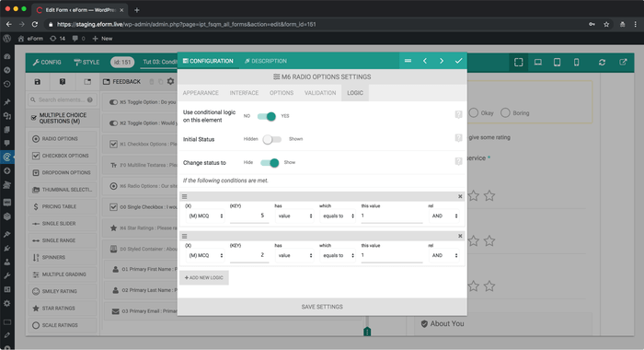This screenshot has height=350, width=644.
Task: Open first row (M) MCQ type dropdown
Action: point(205,216)
